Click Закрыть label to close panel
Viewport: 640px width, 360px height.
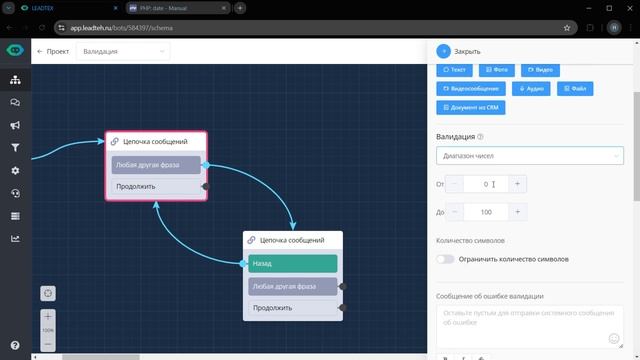467,51
